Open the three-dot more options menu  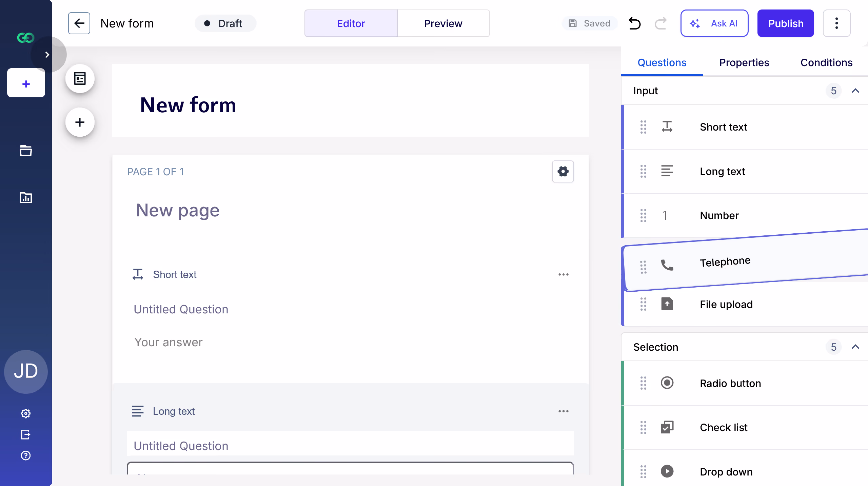click(836, 23)
